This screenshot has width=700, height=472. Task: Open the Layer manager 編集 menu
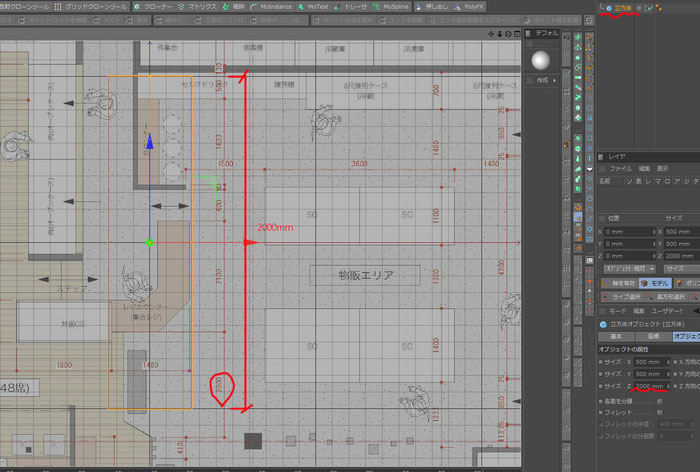644,168
